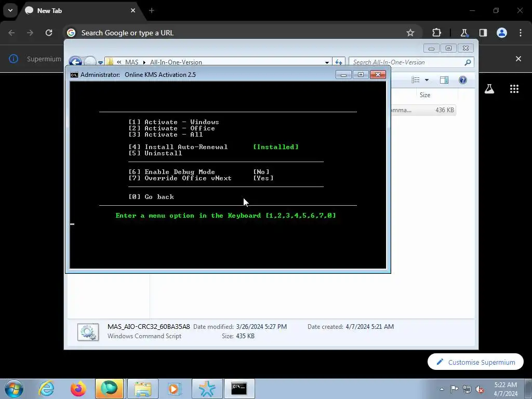Open the browser extensions puzzle icon
Viewport: 532px width, 399px height.
(436, 33)
